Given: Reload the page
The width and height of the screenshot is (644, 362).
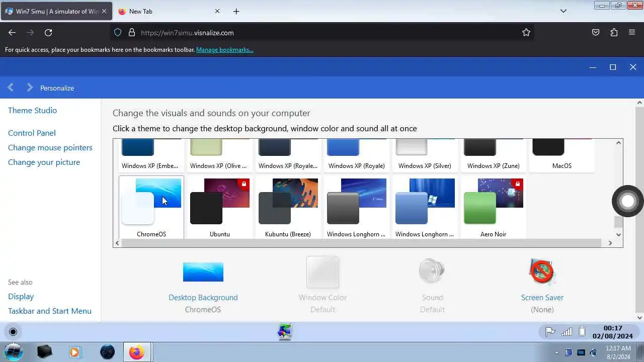Looking at the screenshot, I should [48, 32].
